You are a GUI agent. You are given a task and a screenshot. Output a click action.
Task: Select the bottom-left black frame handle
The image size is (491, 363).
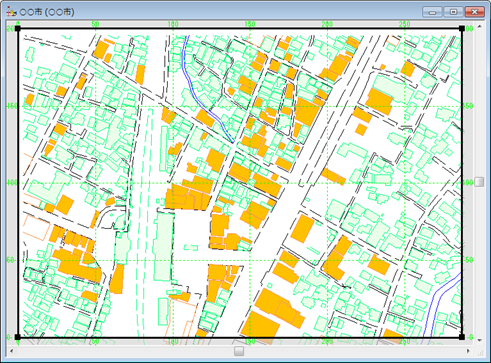(18, 337)
